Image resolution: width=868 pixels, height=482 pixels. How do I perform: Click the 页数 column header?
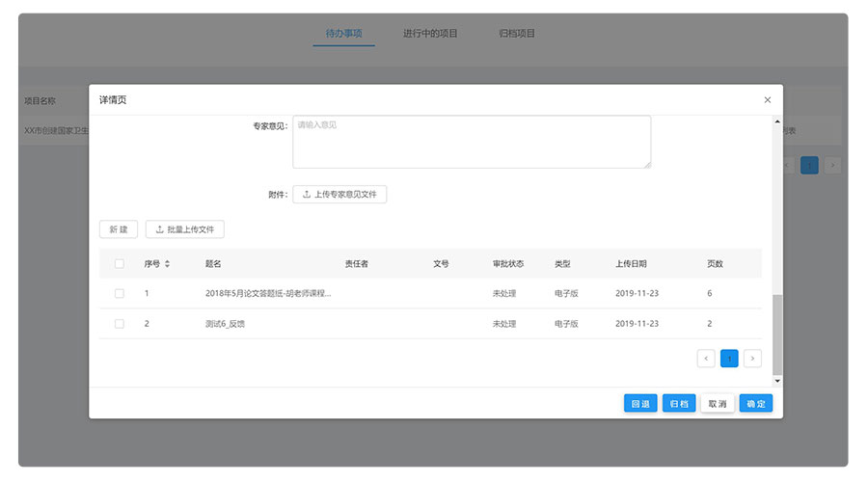[x=715, y=264]
